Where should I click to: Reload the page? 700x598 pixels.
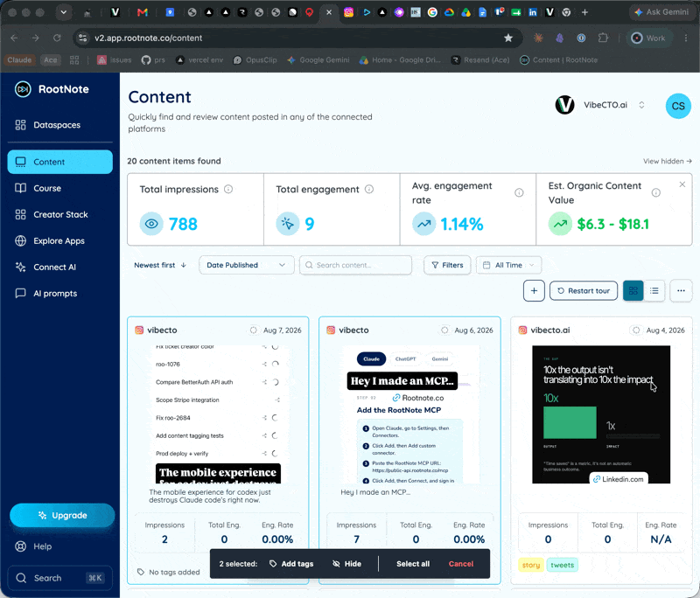57,38
